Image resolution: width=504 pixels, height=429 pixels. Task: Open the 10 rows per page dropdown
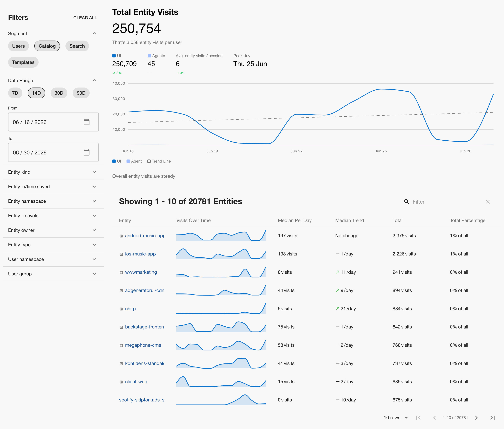coord(396,418)
